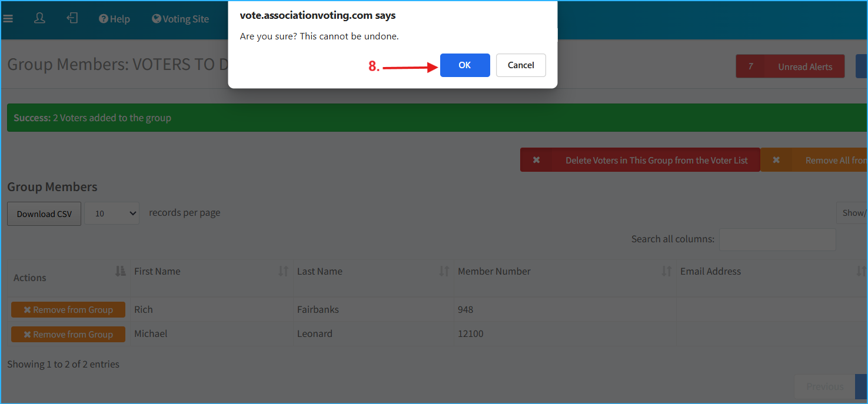Focus the Search all columns field
The image size is (868, 404).
tap(777, 239)
